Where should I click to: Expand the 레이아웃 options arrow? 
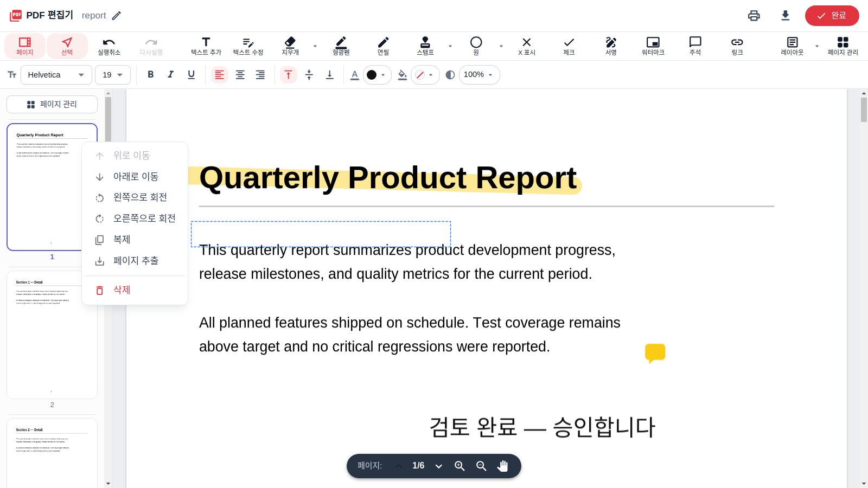pyautogui.click(x=817, y=46)
